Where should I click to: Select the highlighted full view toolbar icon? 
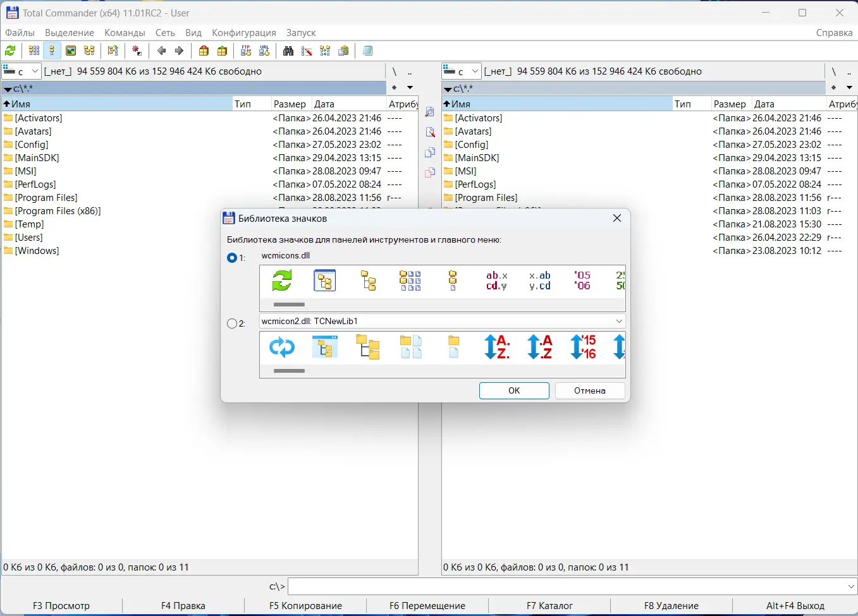52,51
